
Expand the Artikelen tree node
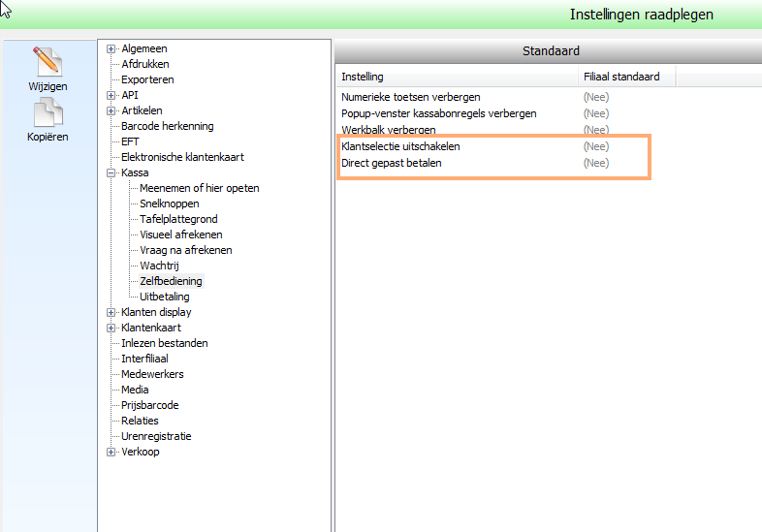tap(111, 111)
